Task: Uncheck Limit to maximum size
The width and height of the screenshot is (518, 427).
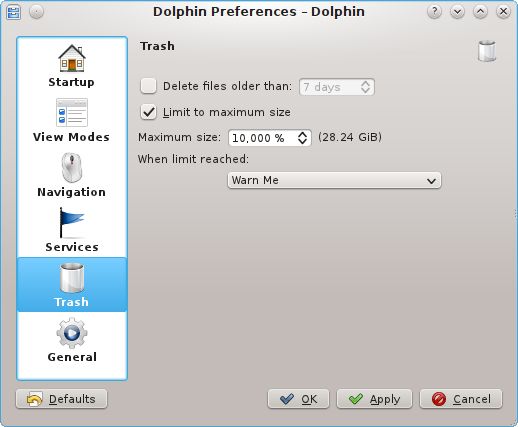Action: pyautogui.click(x=148, y=112)
